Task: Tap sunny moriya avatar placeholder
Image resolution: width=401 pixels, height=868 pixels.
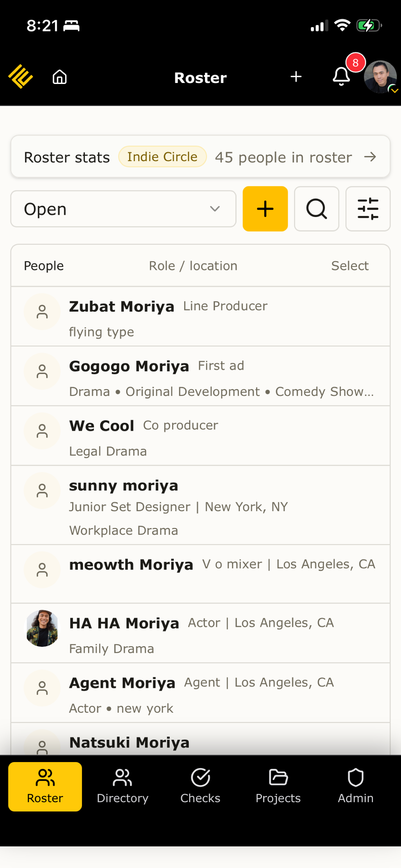Action: coord(42,491)
